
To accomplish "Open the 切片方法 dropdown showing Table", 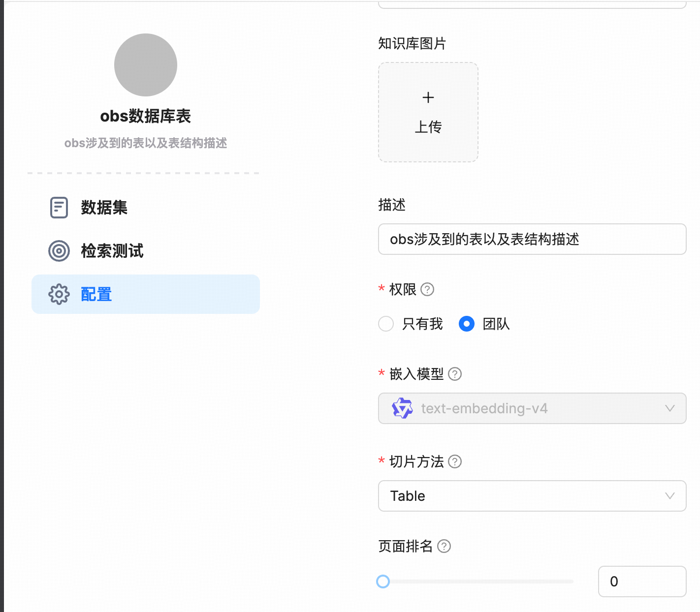I will click(532, 496).
